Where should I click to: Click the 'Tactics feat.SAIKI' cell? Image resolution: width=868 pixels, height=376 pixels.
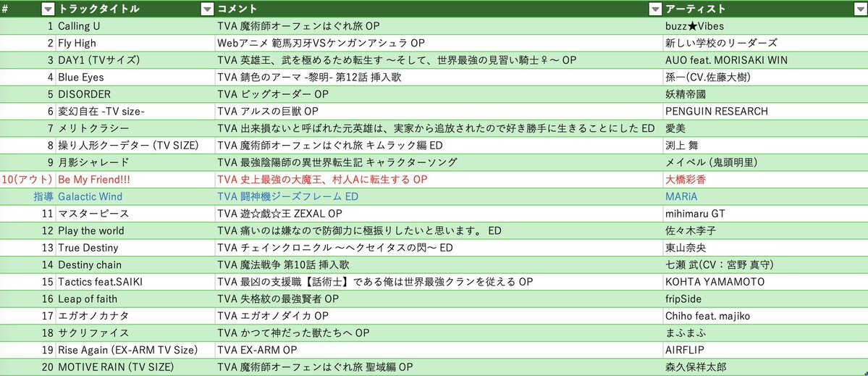tap(135, 282)
